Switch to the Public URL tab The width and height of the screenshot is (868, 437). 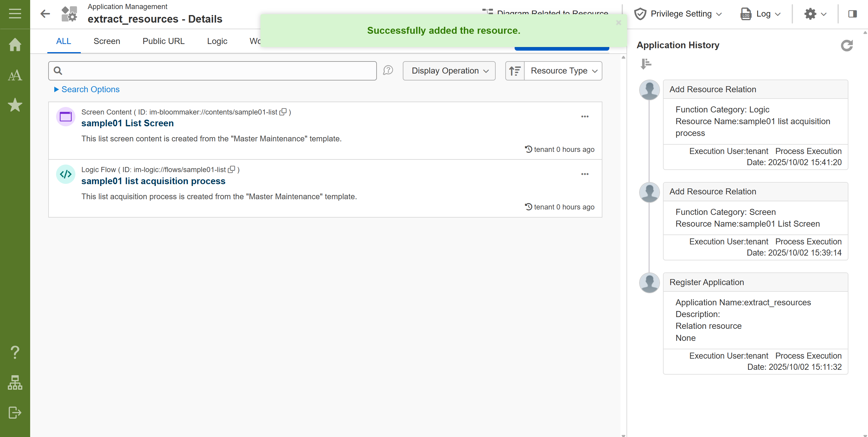(x=163, y=41)
